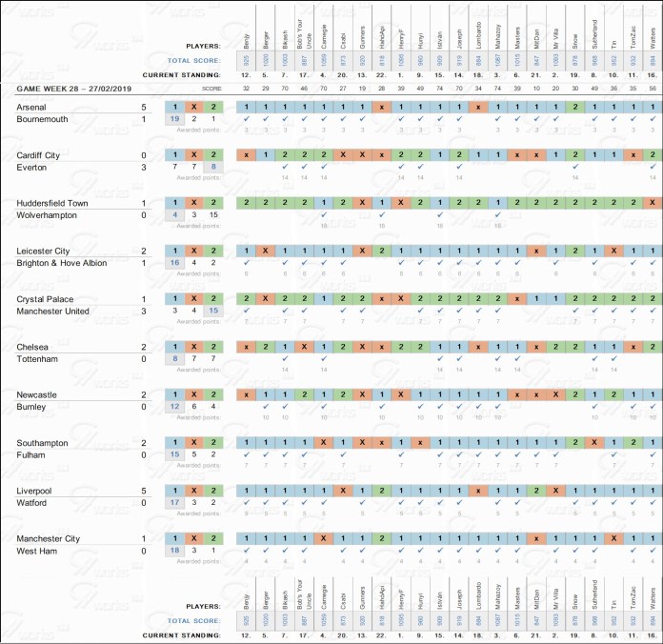Click Carnegie's checkmark in the Huddersfield Town row
Screen dimensions: 663x644
324,215
